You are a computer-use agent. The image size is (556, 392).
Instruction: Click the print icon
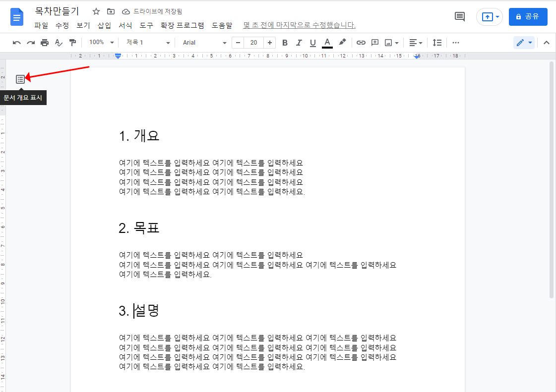pyautogui.click(x=44, y=43)
